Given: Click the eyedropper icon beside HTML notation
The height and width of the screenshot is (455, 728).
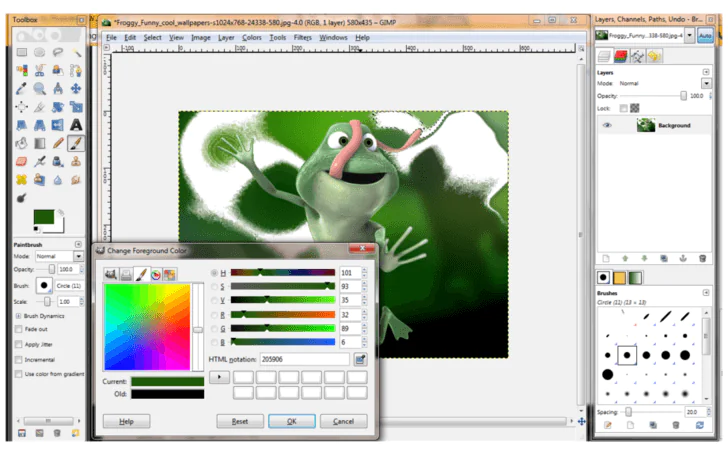Looking at the screenshot, I should pyautogui.click(x=360, y=358).
